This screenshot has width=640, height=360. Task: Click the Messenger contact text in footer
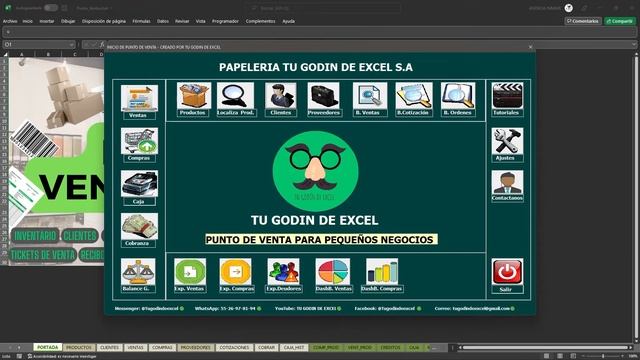(147, 309)
